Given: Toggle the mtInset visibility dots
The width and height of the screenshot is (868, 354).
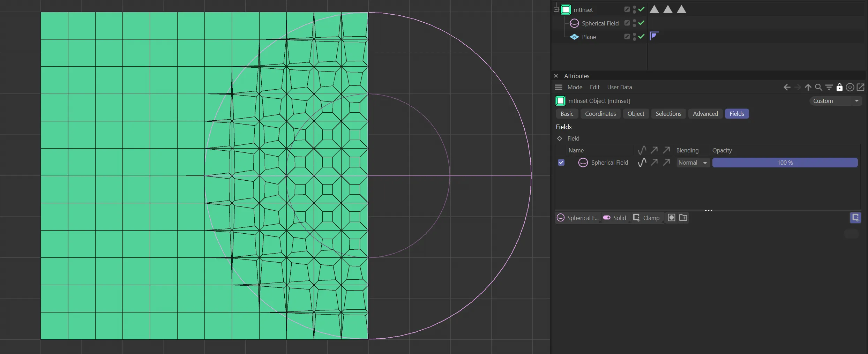Looking at the screenshot, I should 634,10.
